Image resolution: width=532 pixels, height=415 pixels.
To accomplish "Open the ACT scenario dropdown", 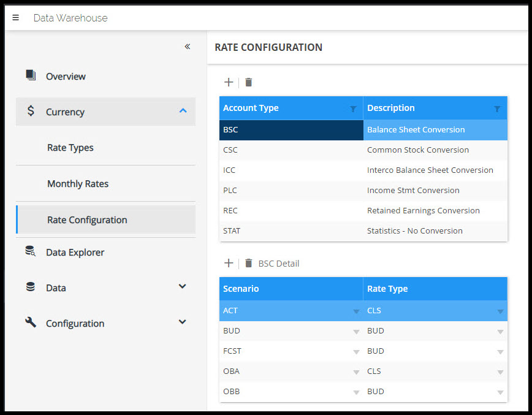I will click(356, 311).
